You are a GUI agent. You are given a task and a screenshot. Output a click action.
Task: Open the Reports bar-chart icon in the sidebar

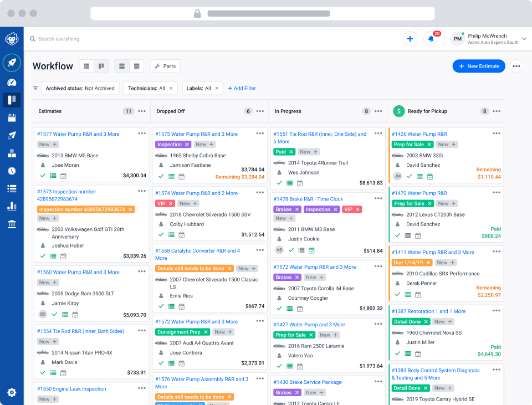pos(12,206)
